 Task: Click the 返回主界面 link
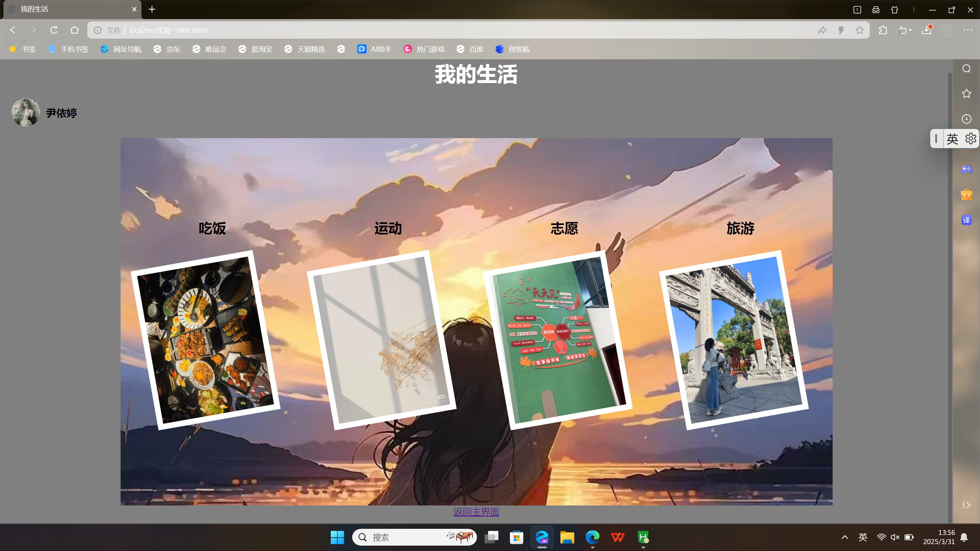(476, 512)
